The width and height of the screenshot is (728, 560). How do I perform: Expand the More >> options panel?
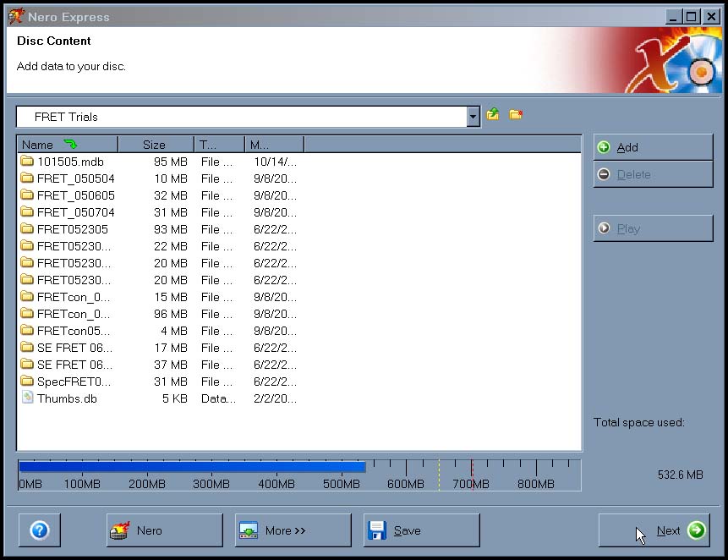tap(292, 530)
